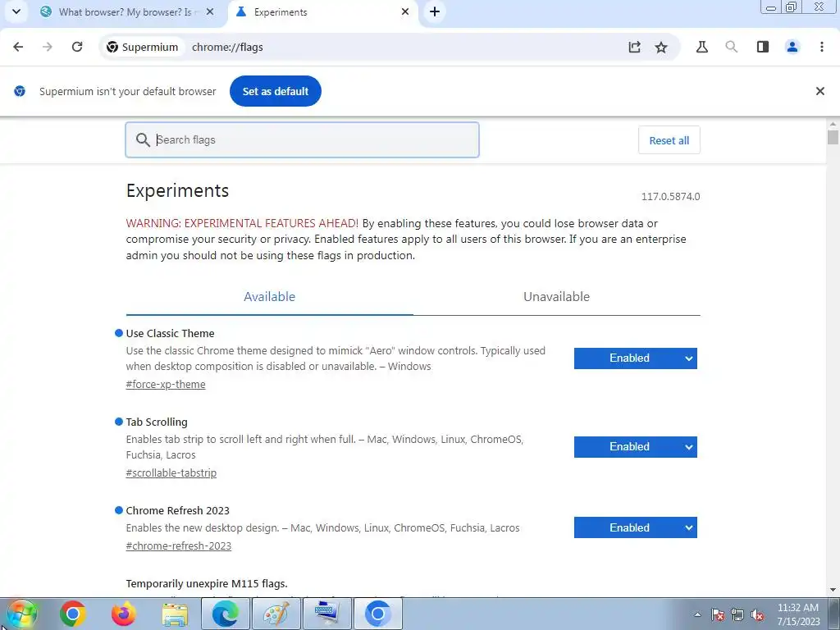
Task: Click Set as default button
Action: 276,91
